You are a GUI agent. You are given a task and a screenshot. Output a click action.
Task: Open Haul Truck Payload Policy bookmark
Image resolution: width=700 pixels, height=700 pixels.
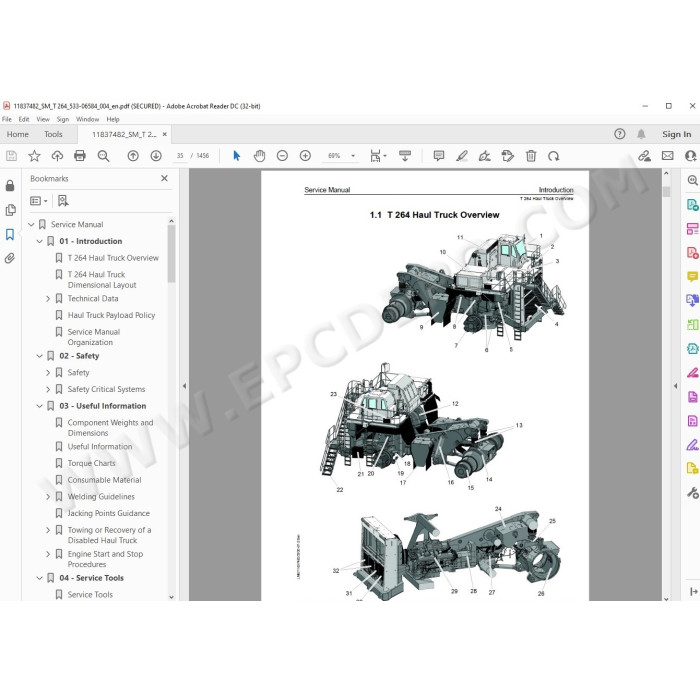click(x=111, y=315)
